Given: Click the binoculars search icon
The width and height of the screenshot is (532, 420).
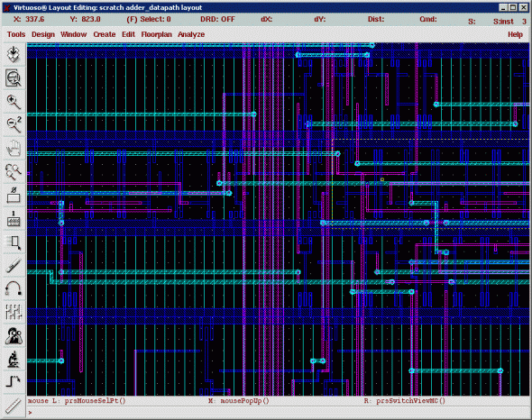Looking at the screenshot, I should pos(14,336).
